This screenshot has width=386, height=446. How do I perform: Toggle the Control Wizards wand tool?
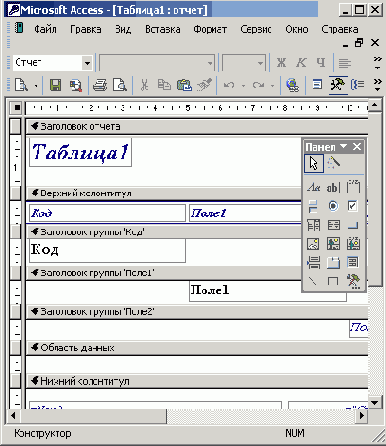click(x=333, y=163)
